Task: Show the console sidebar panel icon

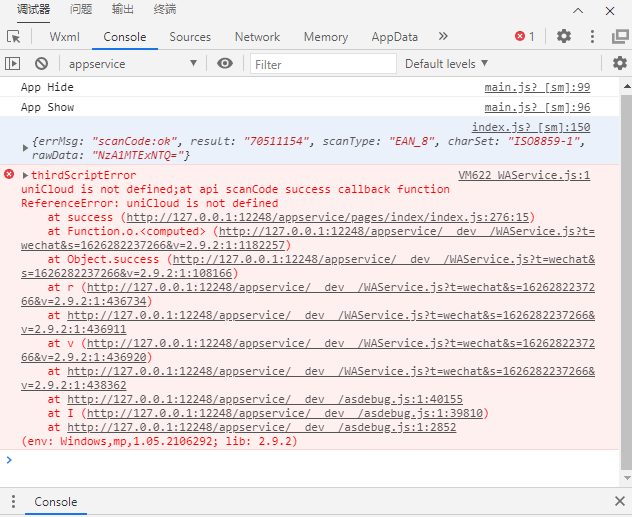Action: pyautogui.click(x=13, y=64)
